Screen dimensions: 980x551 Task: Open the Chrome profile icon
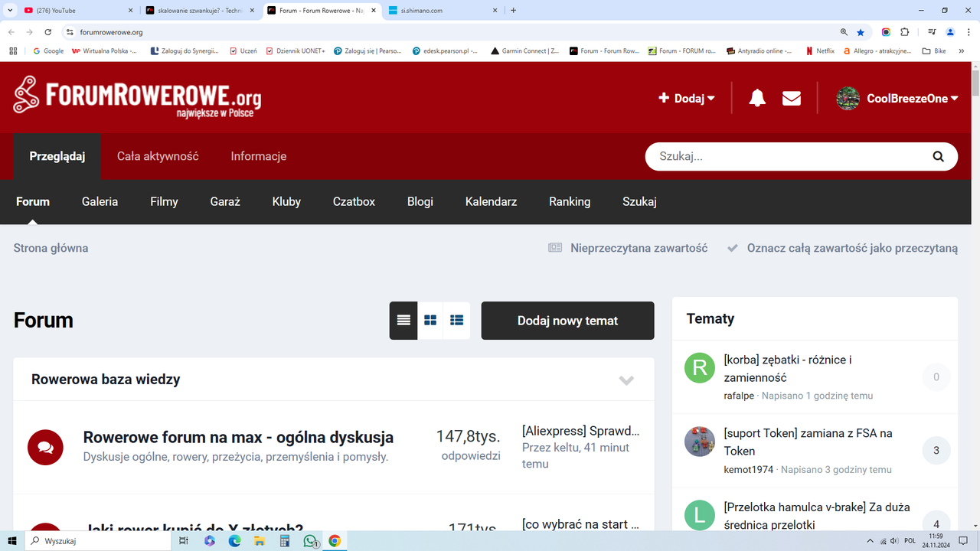pyautogui.click(x=950, y=32)
